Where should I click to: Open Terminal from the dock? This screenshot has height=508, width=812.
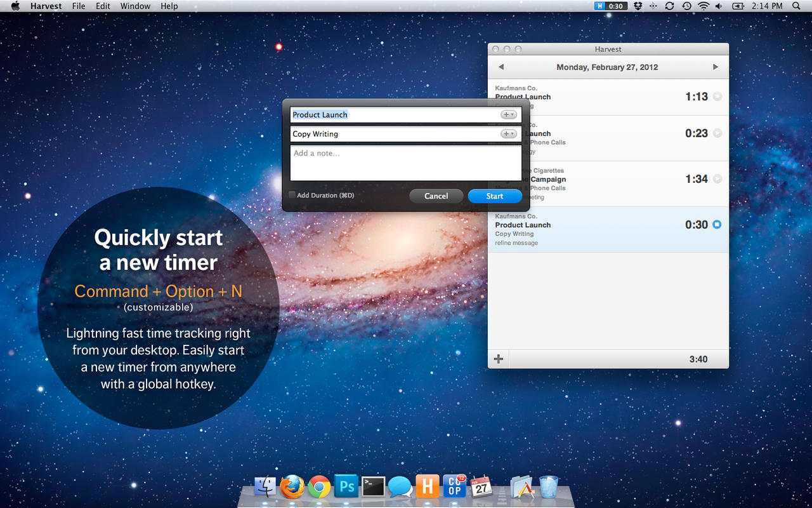pyautogui.click(x=374, y=487)
